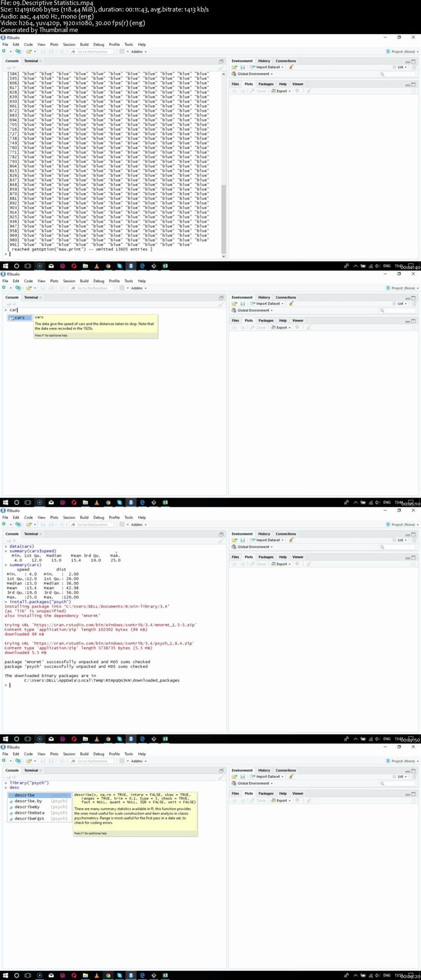Image resolution: width=421 pixels, height=980 pixels.
Task: Click Remove plot red X in install.packages frame
Action: [x=297, y=564]
